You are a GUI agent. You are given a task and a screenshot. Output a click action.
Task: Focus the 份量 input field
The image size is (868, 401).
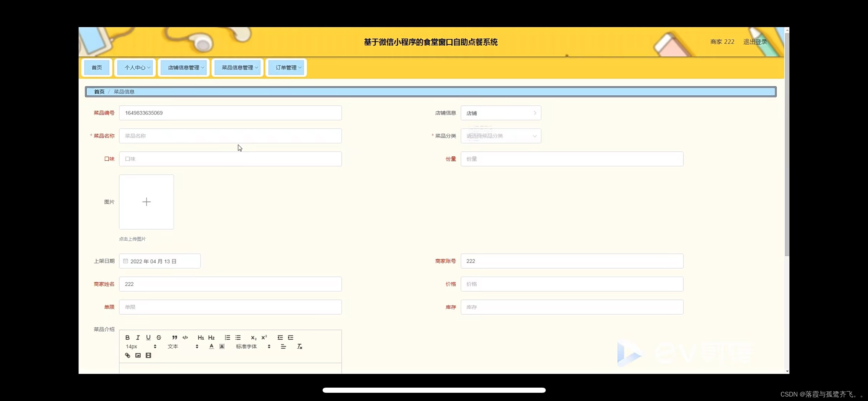[572, 159]
